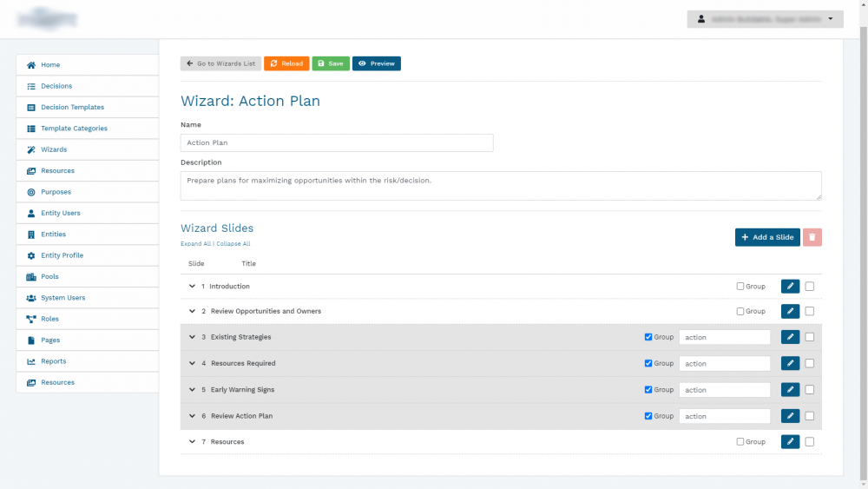Click the Home house icon in sidebar

[x=31, y=65]
